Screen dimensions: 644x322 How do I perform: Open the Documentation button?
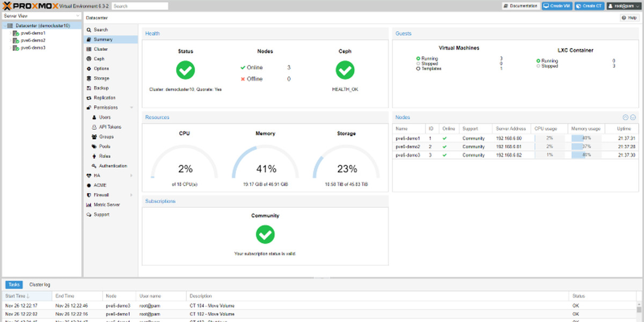[x=521, y=6]
